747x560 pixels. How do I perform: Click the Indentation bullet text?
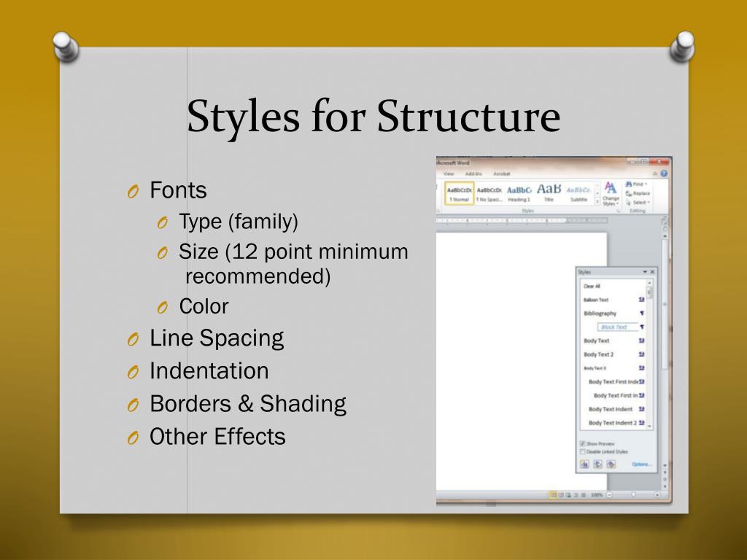(x=209, y=370)
